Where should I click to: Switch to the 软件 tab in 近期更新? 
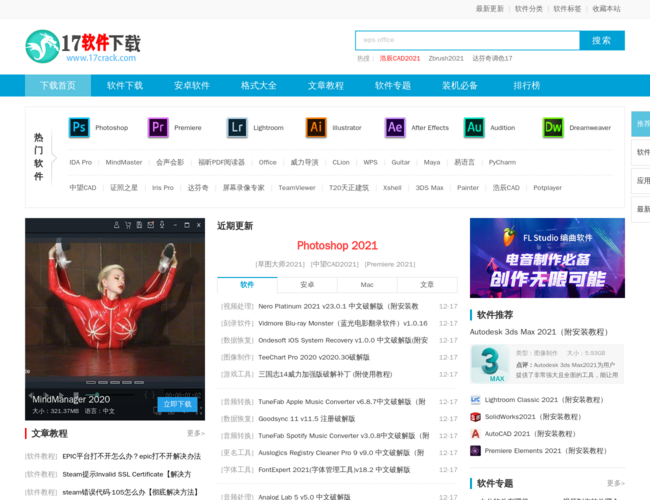click(x=247, y=284)
